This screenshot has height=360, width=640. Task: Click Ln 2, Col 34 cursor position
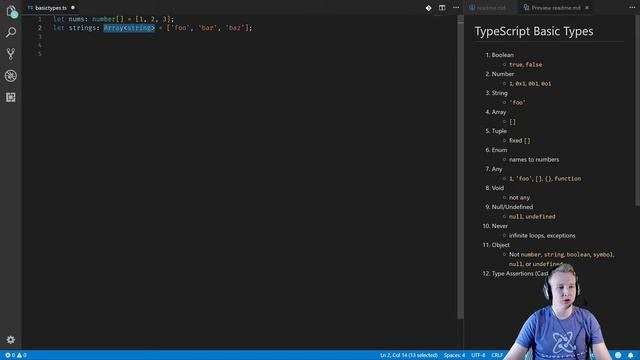click(x=409, y=355)
